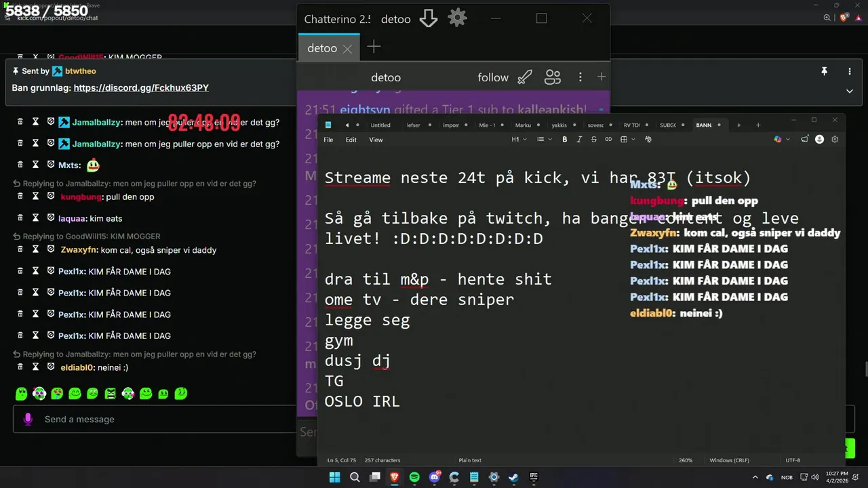Open Spotify from the taskbar
This screenshot has width=868, height=488.
tap(414, 477)
